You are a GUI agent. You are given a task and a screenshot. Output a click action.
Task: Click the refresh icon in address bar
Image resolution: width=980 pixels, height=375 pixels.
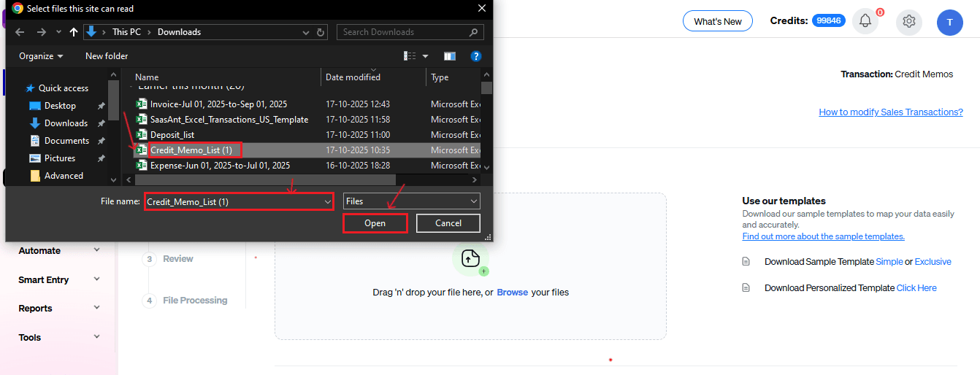coord(321,32)
